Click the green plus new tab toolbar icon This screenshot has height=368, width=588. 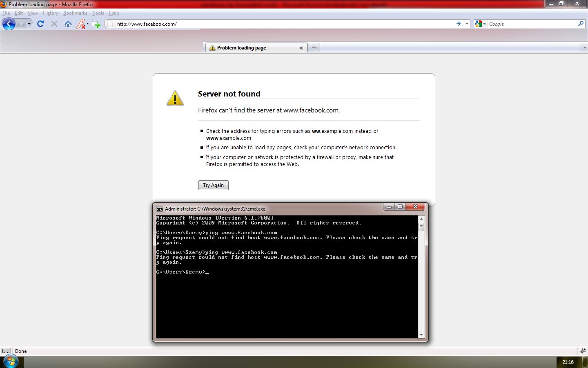tap(96, 24)
